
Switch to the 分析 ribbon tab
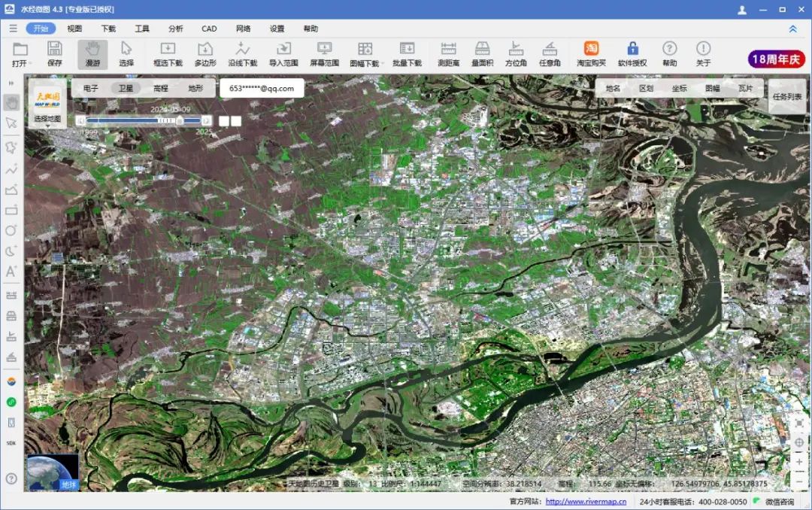click(x=176, y=29)
